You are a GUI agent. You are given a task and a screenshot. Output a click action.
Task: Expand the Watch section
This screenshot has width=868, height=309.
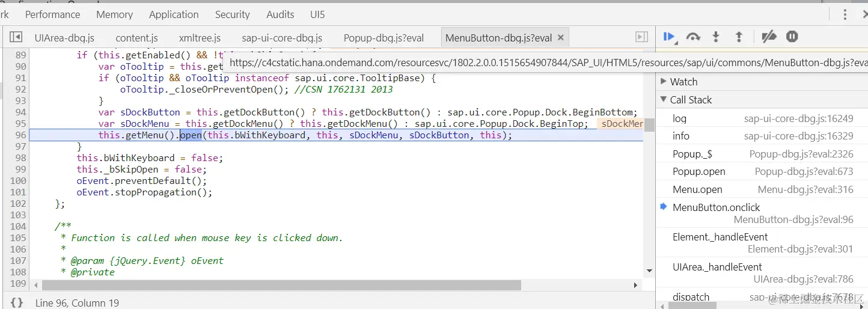(x=683, y=82)
